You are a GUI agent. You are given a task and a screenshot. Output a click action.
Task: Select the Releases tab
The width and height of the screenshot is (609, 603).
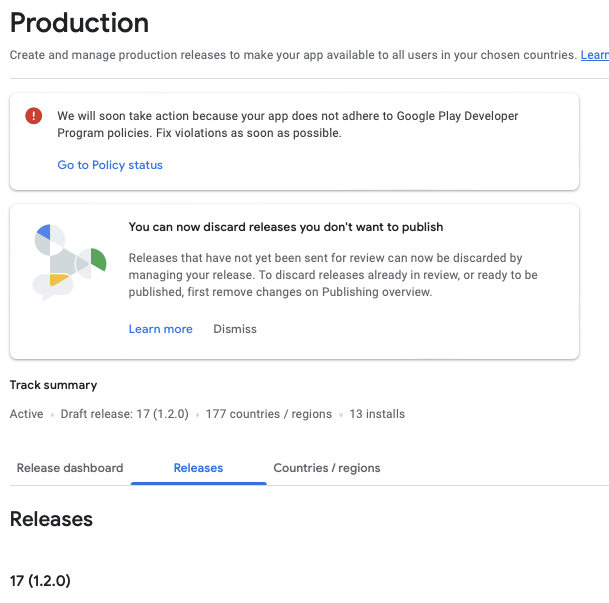(x=198, y=468)
